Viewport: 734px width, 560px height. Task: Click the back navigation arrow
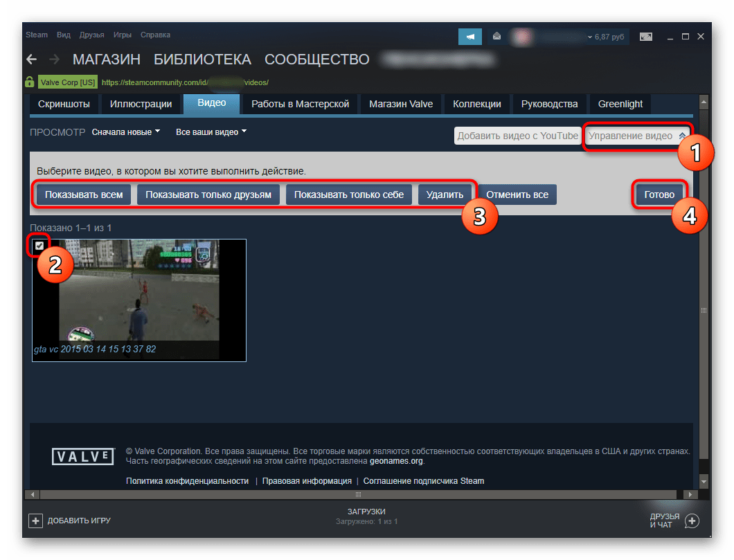[31, 60]
